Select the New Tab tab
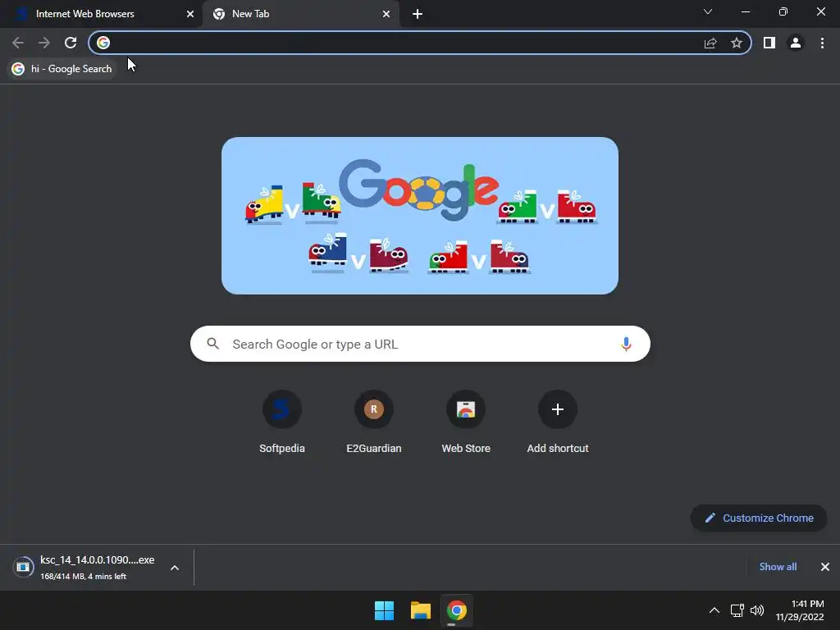840x630 pixels. [x=301, y=14]
